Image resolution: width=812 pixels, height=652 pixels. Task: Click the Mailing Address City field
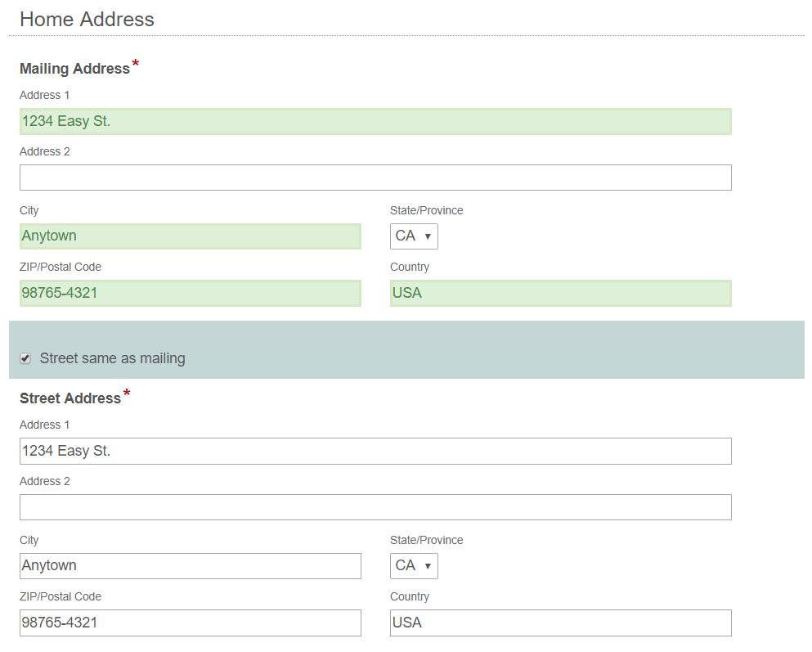190,236
